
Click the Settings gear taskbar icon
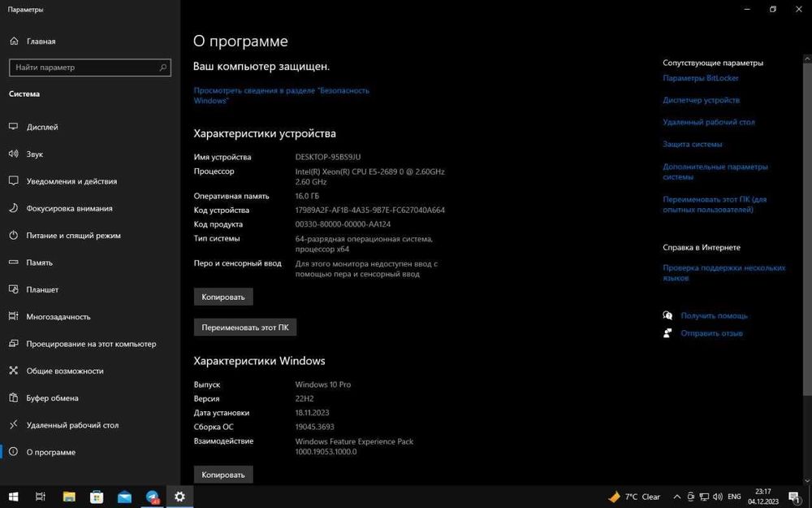coord(179,497)
